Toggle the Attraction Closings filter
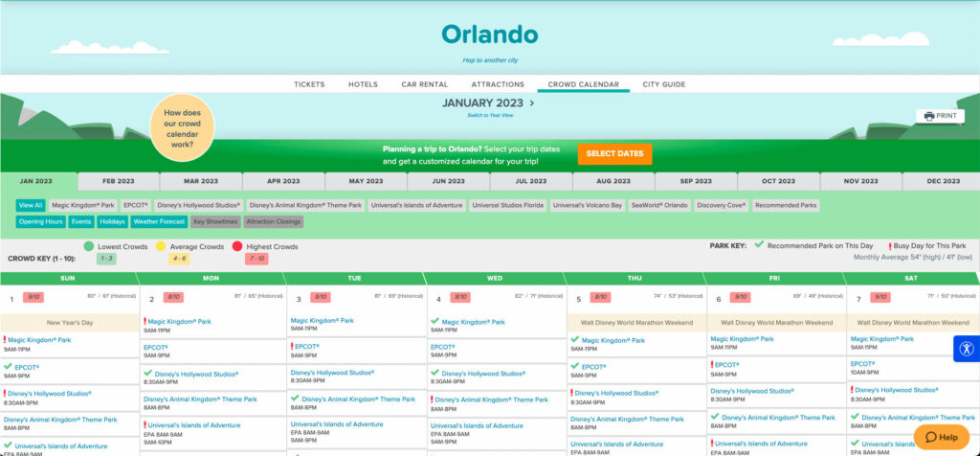980x456 pixels. point(273,222)
